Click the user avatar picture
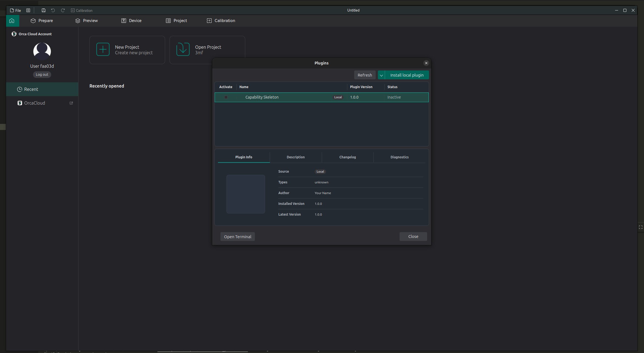 pyautogui.click(x=42, y=51)
